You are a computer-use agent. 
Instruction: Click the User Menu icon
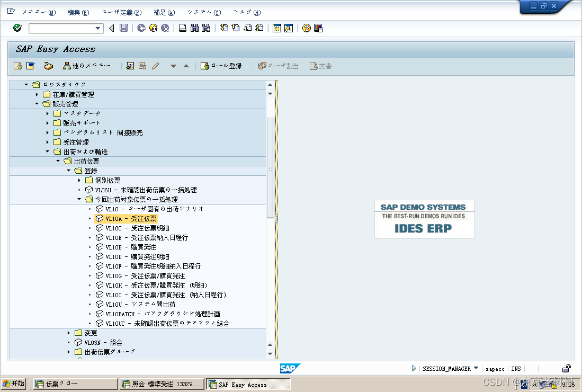(18, 66)
